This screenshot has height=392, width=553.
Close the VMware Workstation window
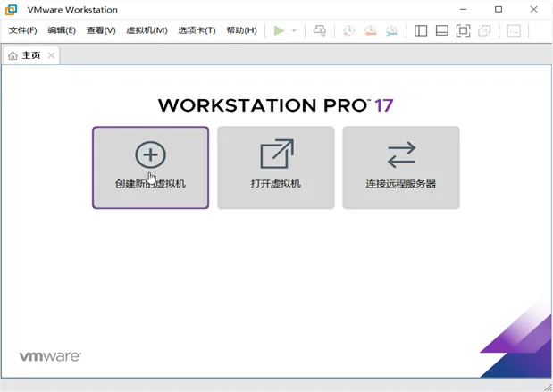533,10
